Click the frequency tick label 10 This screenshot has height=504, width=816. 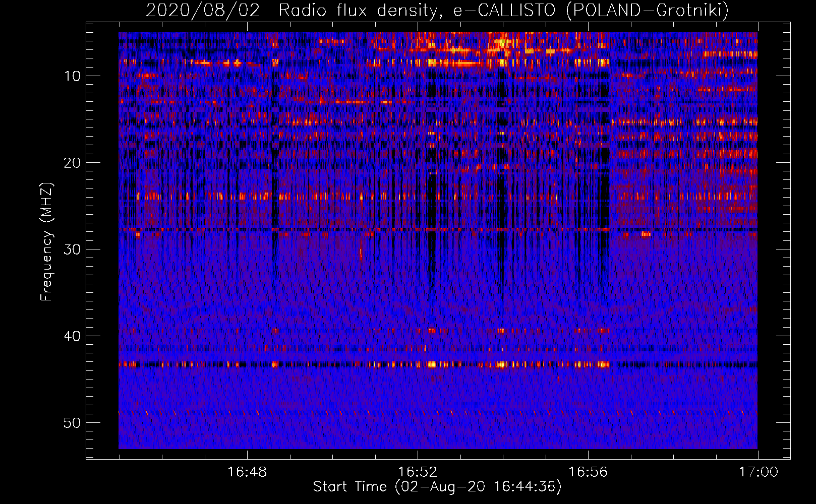[x=73, y=76]
